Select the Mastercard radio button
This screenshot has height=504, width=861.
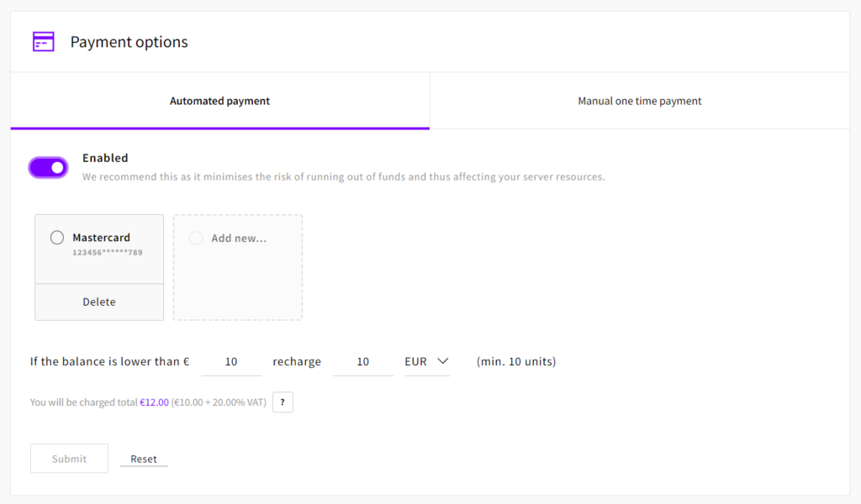point(57,238)
